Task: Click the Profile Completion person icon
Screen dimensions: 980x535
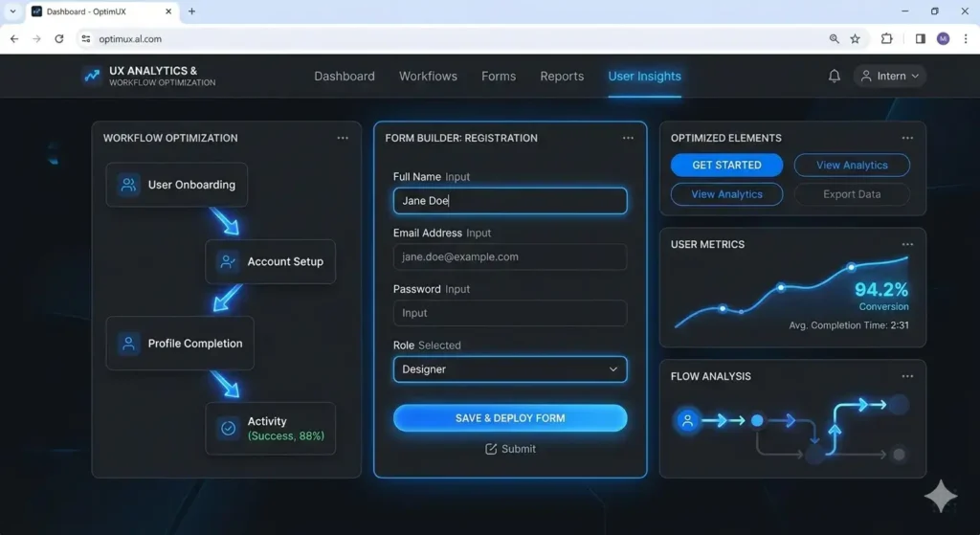Action: point(128,344)
